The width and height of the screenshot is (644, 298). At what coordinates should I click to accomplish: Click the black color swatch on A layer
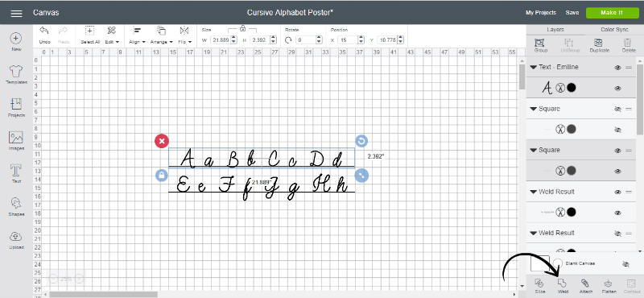(571, 88)
